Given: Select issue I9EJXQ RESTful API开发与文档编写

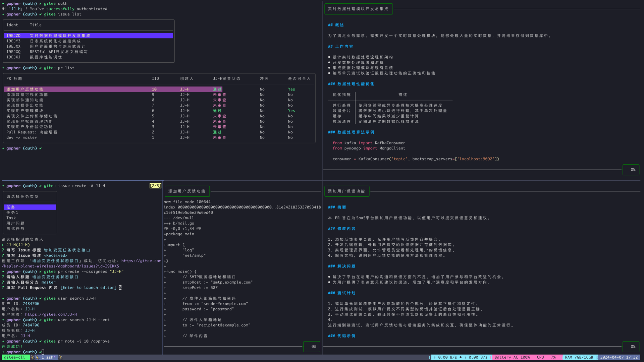Looking at the screenshot, I should coord(89,52).
